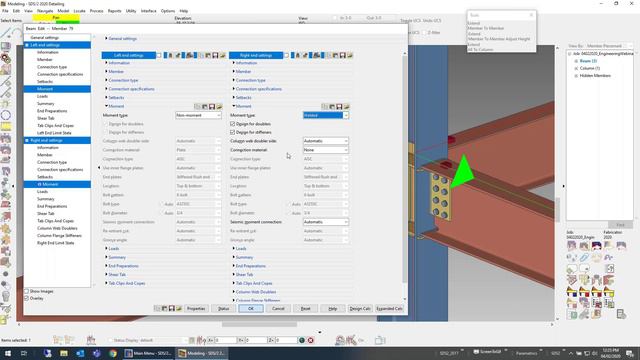Screen dimensions: 640x360
Task: Click the X coordinate input field
Action: click(x=225, y=340)
